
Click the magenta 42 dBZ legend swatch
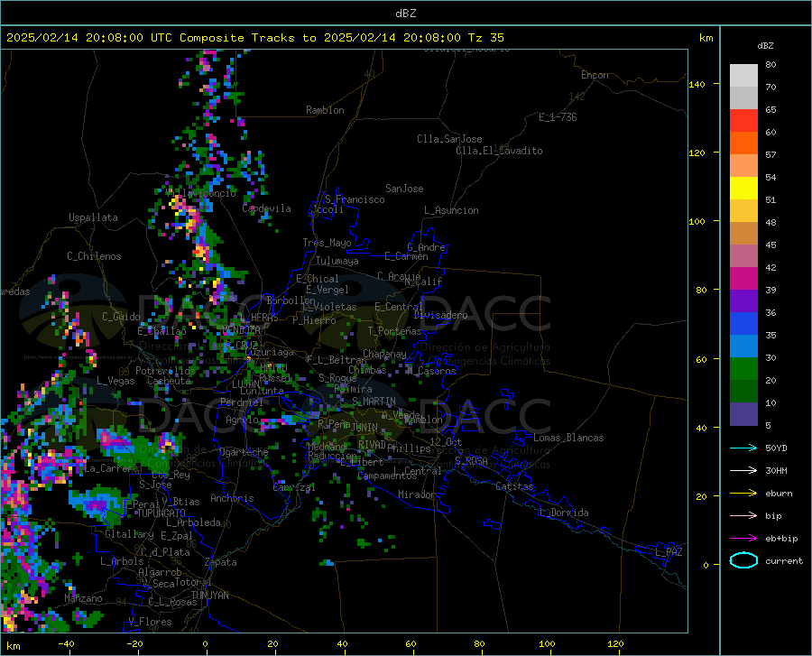click(743, 279)
